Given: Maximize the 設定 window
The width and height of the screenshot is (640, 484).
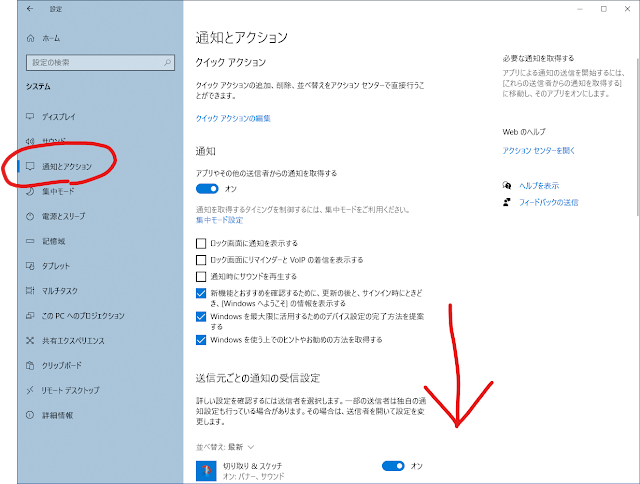Looking at the screenshot, I should pos(604,9).
